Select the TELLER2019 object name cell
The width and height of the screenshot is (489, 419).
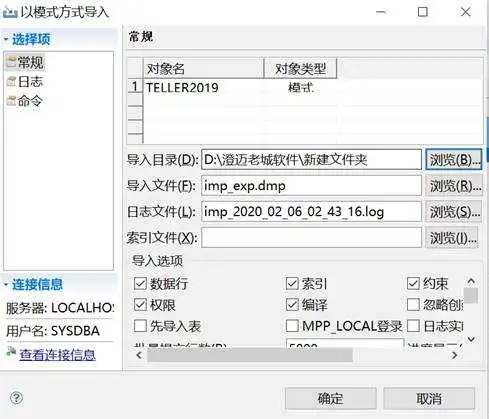point(203,87)
